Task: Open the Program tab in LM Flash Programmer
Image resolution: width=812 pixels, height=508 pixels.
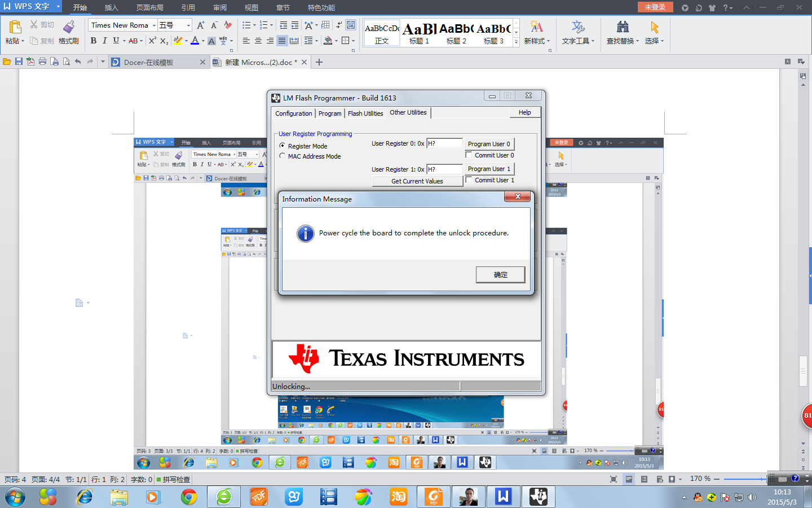Action: click(x=330, y=113)
